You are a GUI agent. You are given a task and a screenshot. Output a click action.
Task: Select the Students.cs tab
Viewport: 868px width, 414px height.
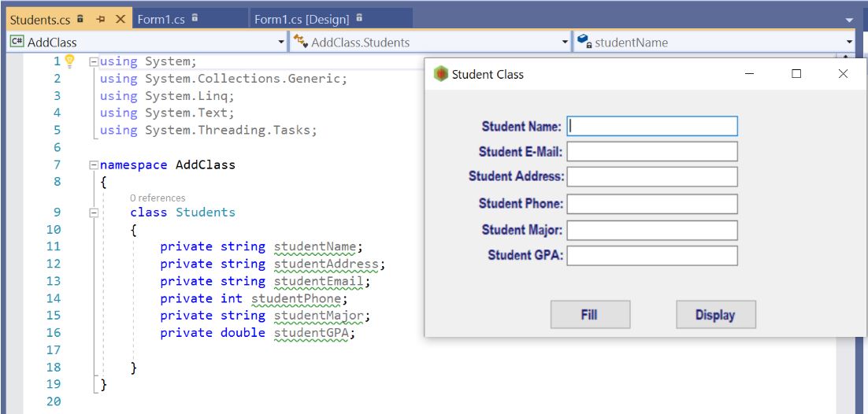[40, 20]
